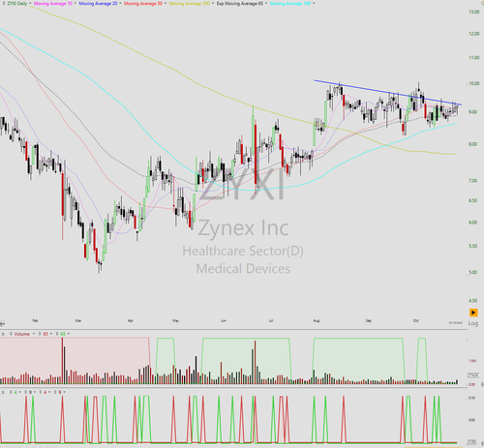484x448 pixels.
Task: Click the blue descending trendline
Action: (x=387, y=93)
